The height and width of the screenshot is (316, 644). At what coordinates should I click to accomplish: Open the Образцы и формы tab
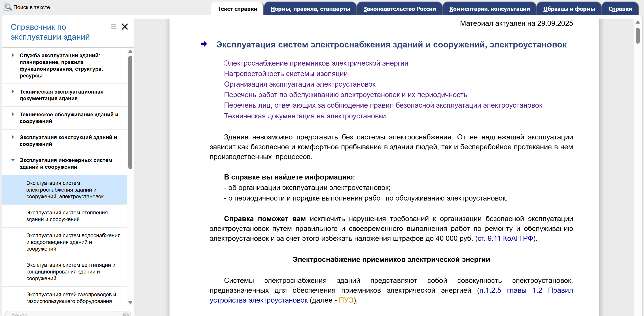569,9
